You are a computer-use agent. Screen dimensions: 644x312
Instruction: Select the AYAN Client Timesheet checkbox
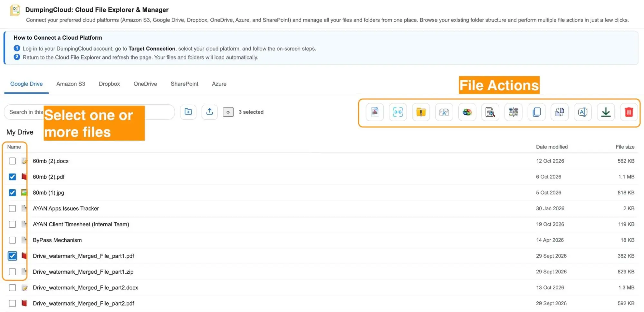pyautogui.click(x=12, y=224)
